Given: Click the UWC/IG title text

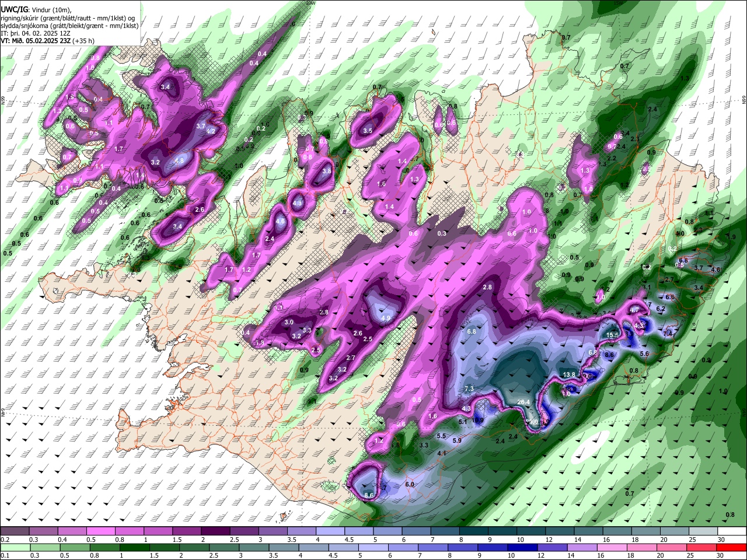Looking at the screenshot, I should click(13, 10).
